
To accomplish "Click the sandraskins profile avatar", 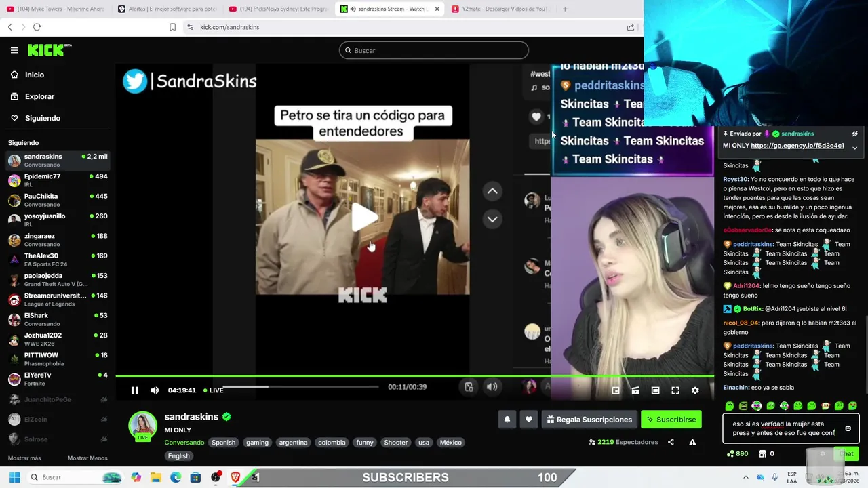I will tap(142, 426).
